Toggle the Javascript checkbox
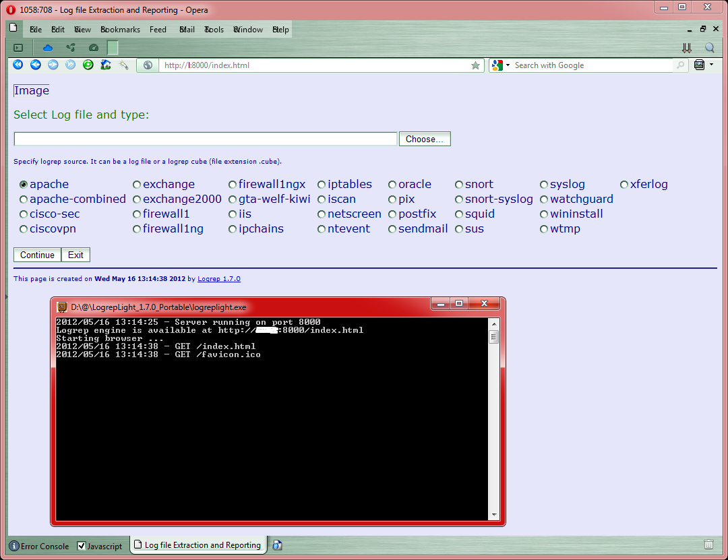 [x=82, y=546]
